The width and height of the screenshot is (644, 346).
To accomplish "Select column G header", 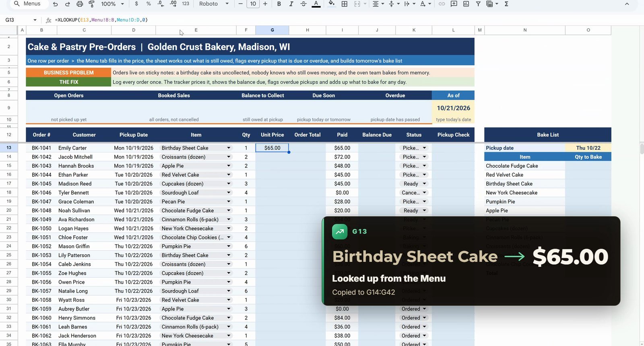I will click(272, 30).
